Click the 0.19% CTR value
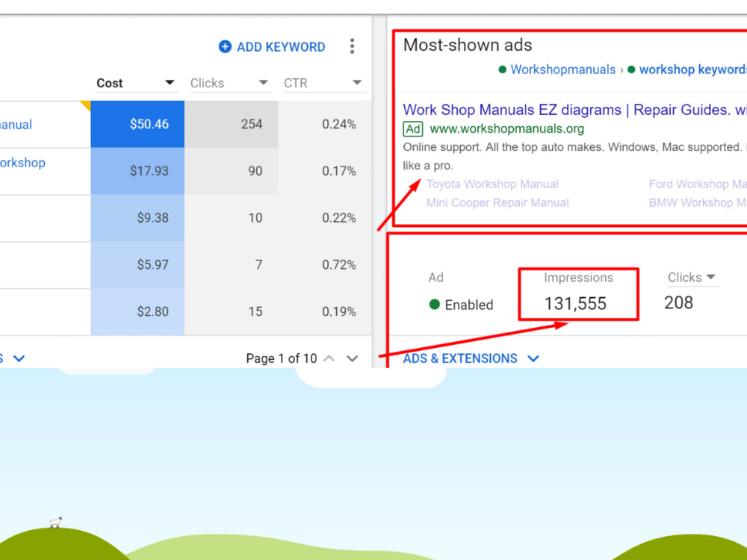 click(x=338, y=311)
